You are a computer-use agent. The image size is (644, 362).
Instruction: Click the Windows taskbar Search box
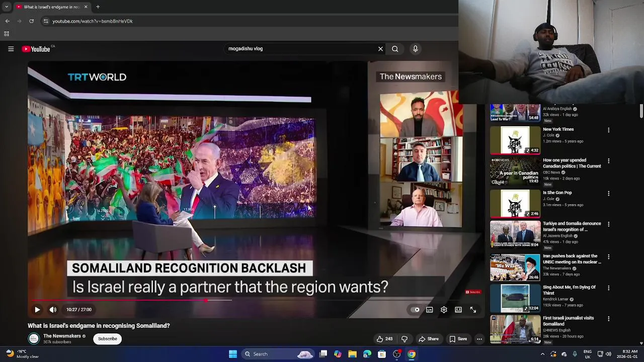[x=278, y=354]
